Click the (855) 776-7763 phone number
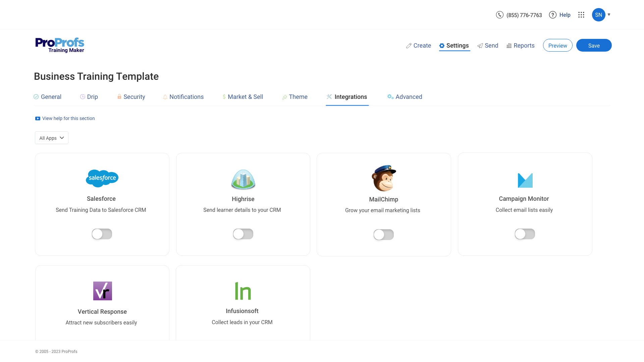 click(x=524, y=15)
